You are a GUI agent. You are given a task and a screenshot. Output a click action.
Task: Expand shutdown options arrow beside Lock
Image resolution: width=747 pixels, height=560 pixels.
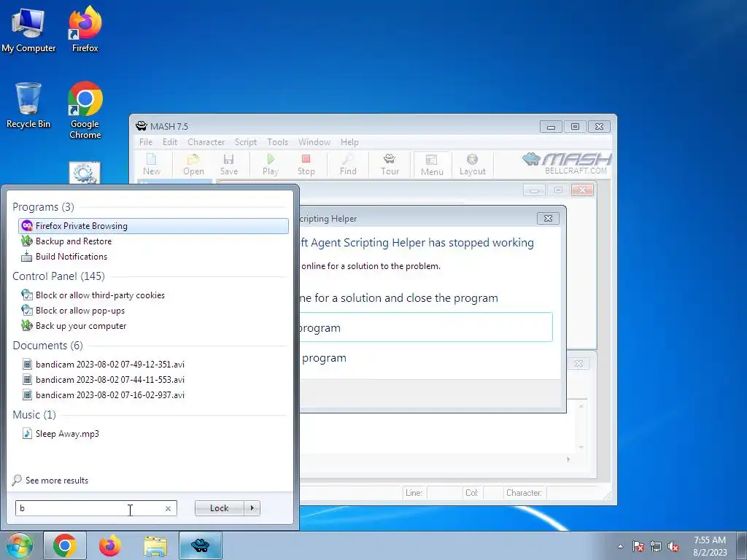252,508
